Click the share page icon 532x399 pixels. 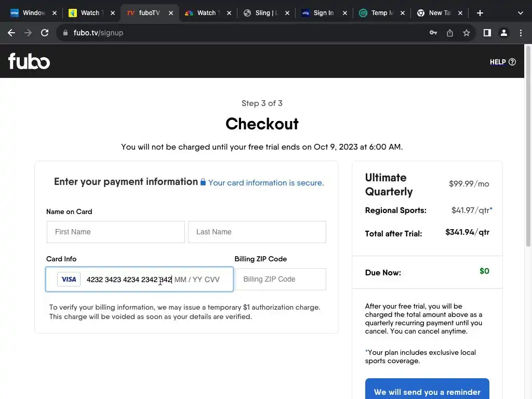(450, 33)
